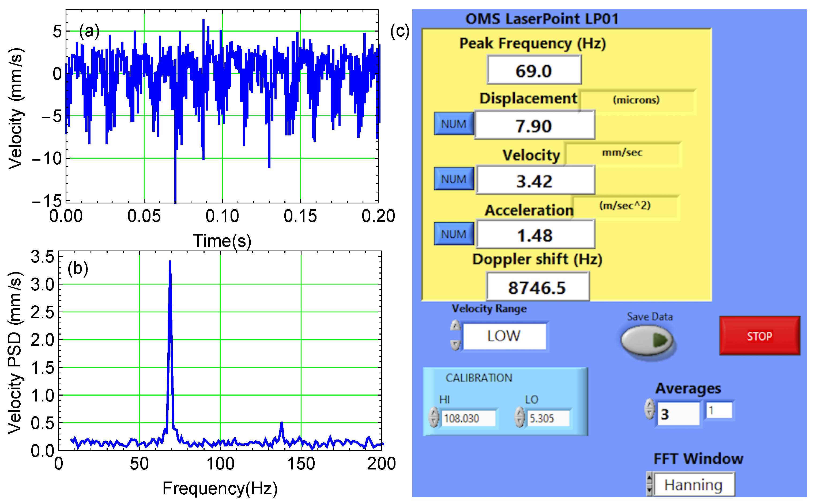The height and width of the screenshot is (504, 814).
Task: Expand the CALIBRATION panel options
Action: [x=478, y=377]
